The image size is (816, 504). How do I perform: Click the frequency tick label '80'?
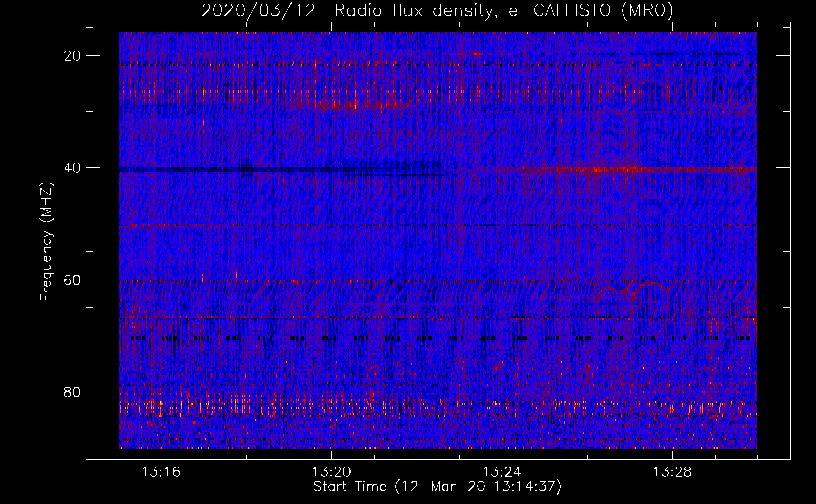(73, 392)
